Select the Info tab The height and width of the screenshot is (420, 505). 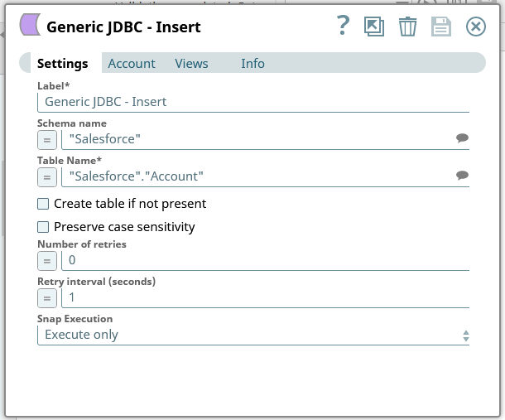(252, 64)
